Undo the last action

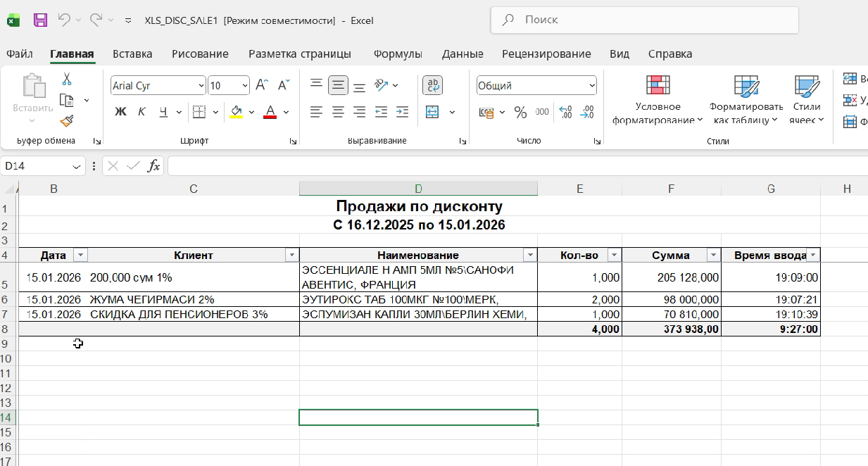(64, 20)
